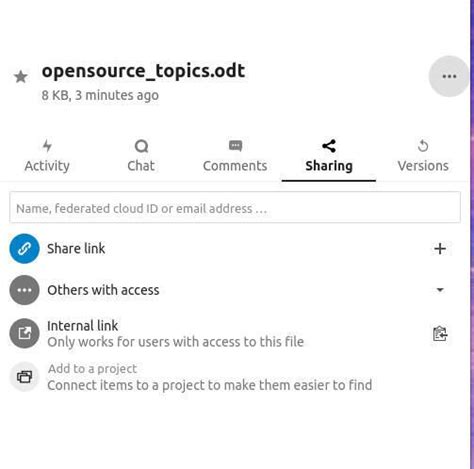
Task: Click the lightning bolt Activity icon
Action: (x=47, y=146)
